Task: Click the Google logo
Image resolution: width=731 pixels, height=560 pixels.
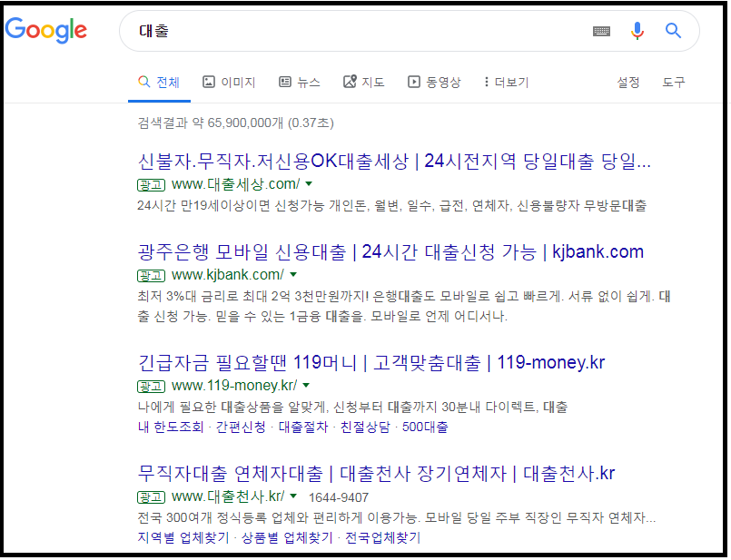Action: (46, 30)
